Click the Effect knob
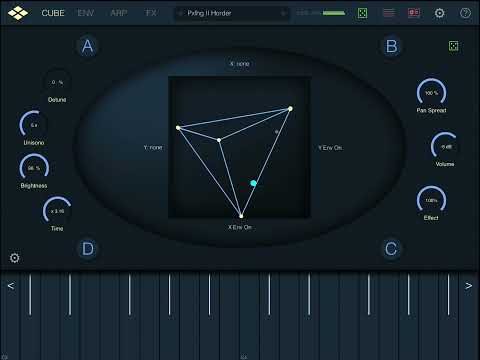 pyautogui.click(x=431, y=200)
